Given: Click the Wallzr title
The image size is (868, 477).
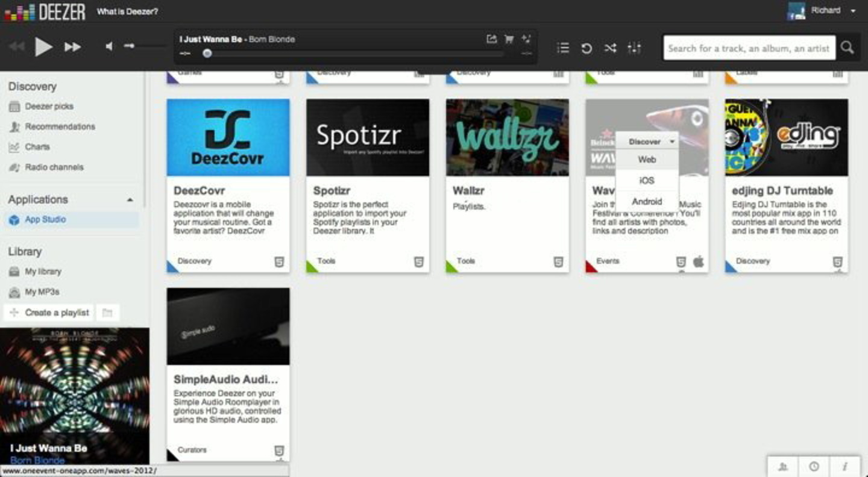Looking at the screenshot, I should click(x=468, y=191).
